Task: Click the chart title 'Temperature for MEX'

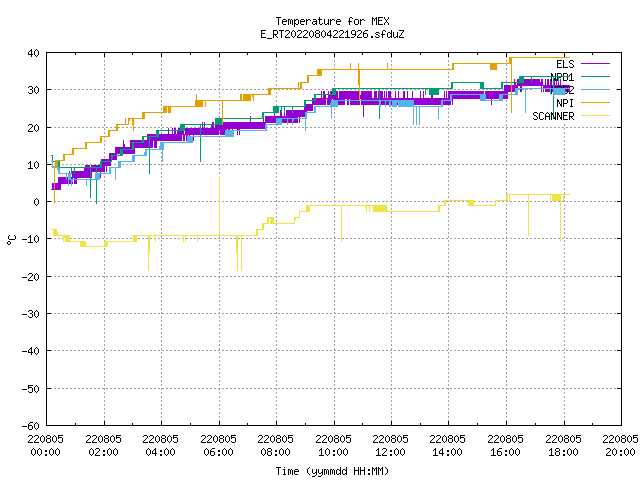Action: pos(332,21)
